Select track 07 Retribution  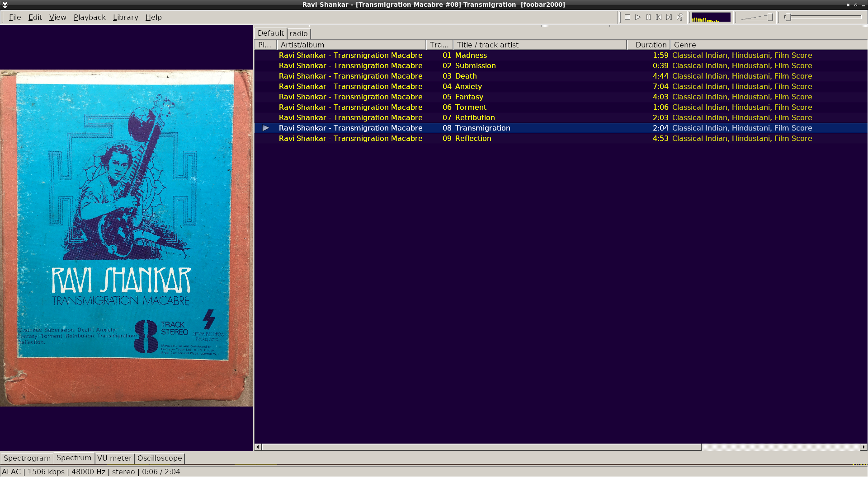click(561, 117)
